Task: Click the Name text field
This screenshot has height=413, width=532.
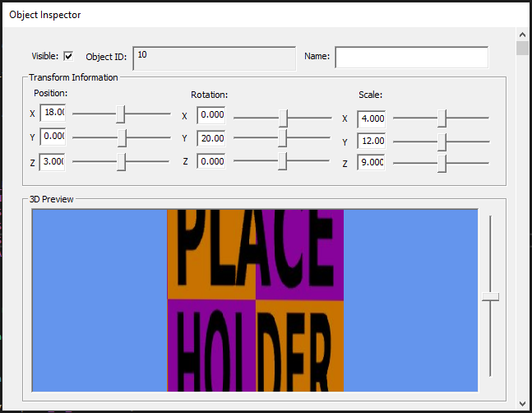Action: (411, 57)
